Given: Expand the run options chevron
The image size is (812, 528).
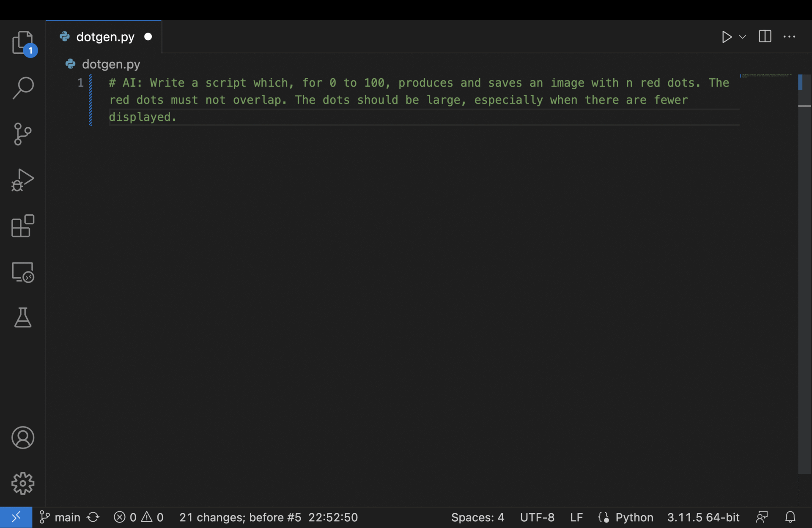Looking at the screenshot, I should pyautogui.click(x=743, y=37).
